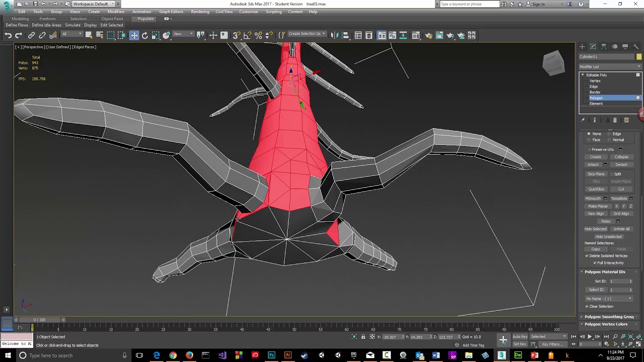This screenshot has height=362, width=644.
Task: Open the No Name - (1) material dropdown
Action: click(609, 299)
